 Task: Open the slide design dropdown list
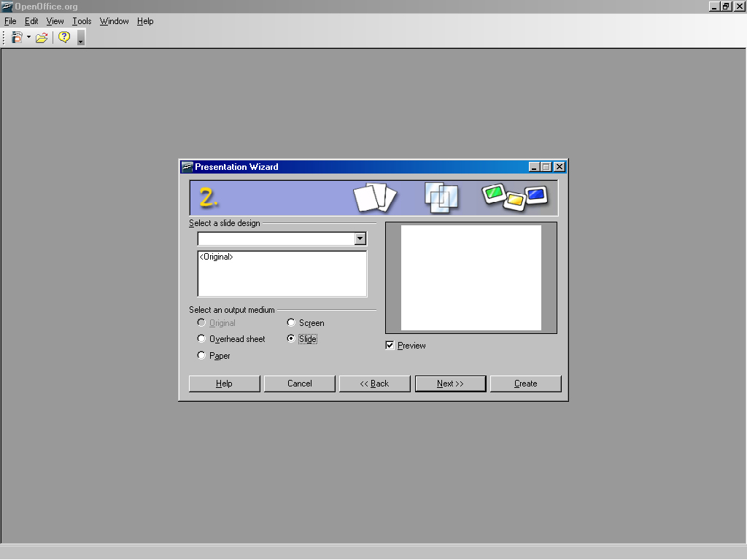360,238
